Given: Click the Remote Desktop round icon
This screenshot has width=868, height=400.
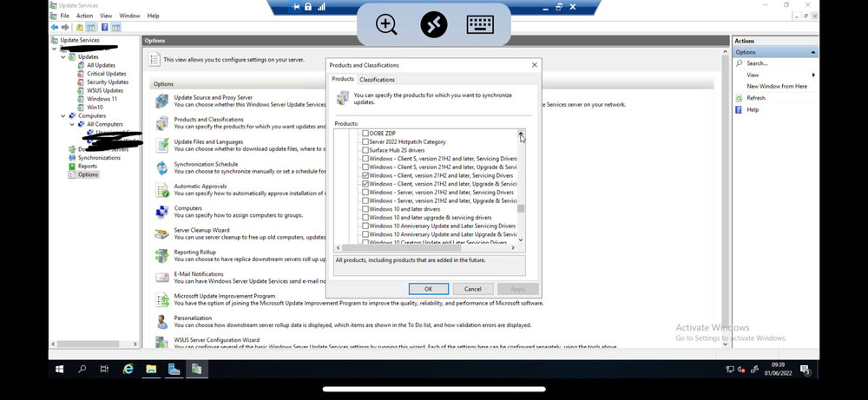Looking at the screenshot, I should tap(433, 24).
